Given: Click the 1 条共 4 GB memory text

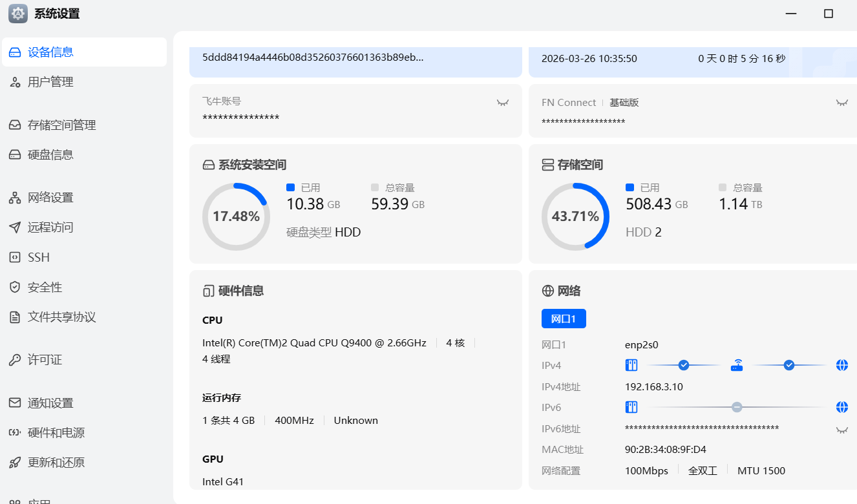Looking at the screenshot, I should pos(229,420).
